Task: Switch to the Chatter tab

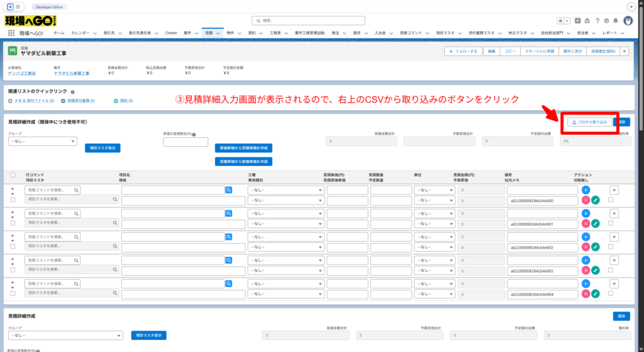Action: (x=170, y=32)
